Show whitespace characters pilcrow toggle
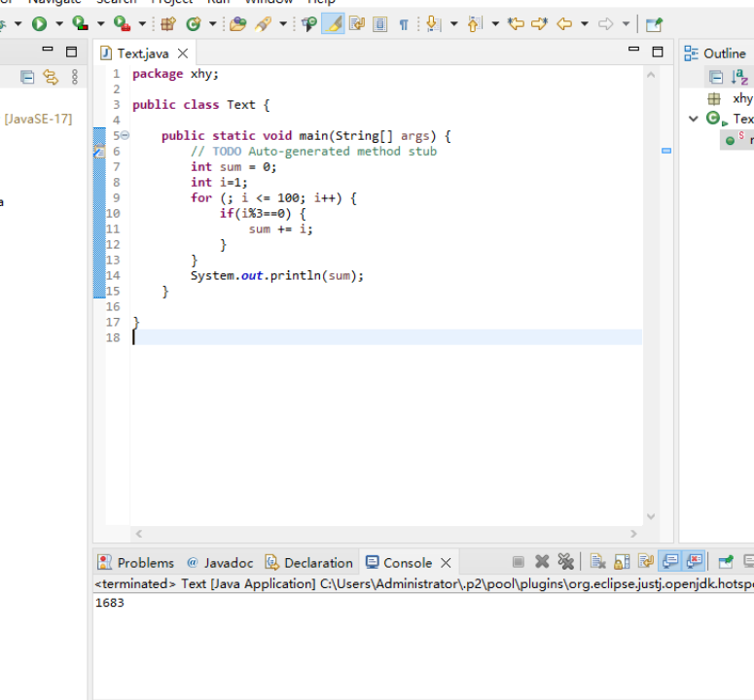Image resolution: width=754 pixels, height=700 pixels. pyautogui.click(x=404, y=24)
